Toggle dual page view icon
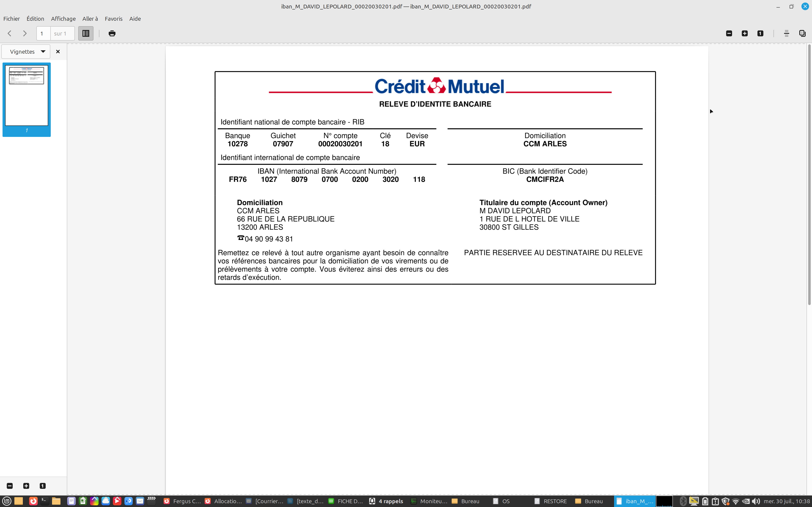This screenshot has width=812, height=507. click(802, 33)
